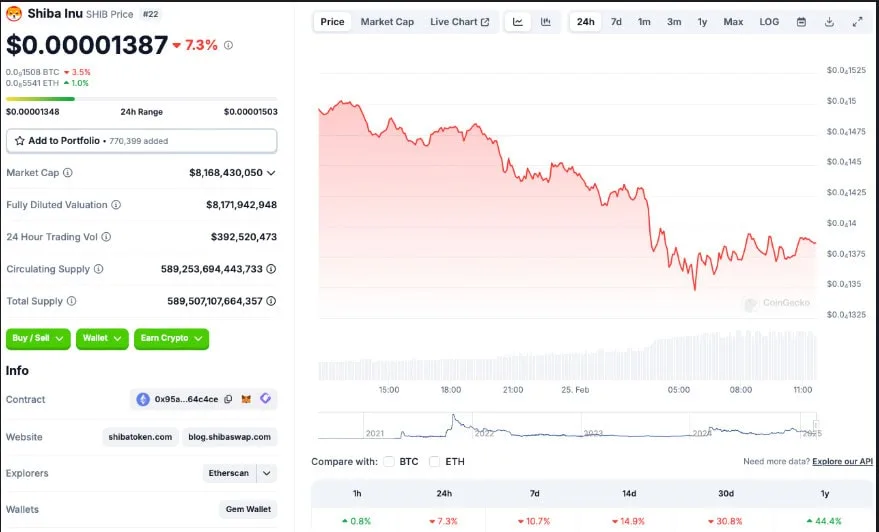Viewport: 879px width, 532px height.
Task: Enable compare with BTC checkbox
Action: point(389,461)
